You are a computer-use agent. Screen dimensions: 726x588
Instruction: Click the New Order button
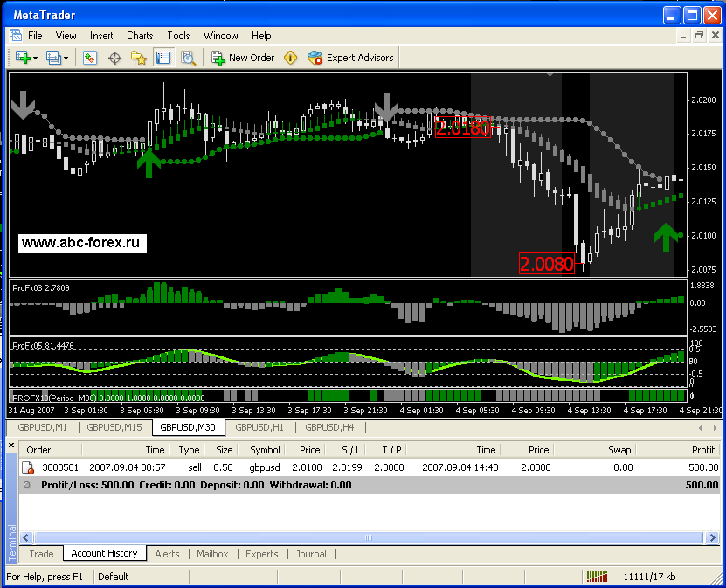(243, 58)
